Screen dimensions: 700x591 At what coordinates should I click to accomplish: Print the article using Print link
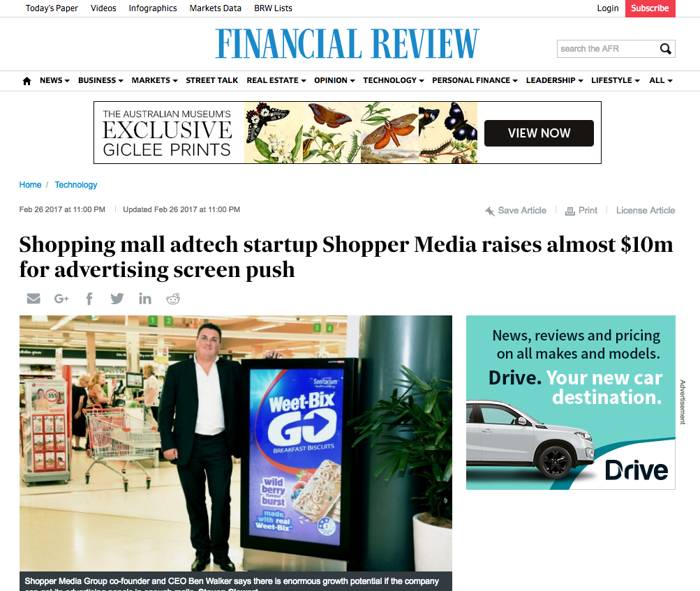(581, 210)
